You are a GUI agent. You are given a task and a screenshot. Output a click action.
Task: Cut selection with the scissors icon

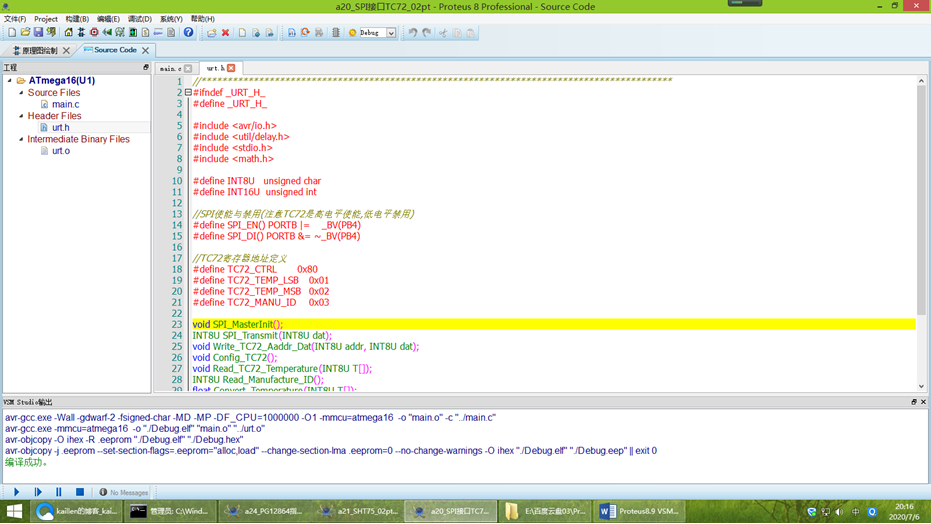pyautogui.click(x=443, y=33)
